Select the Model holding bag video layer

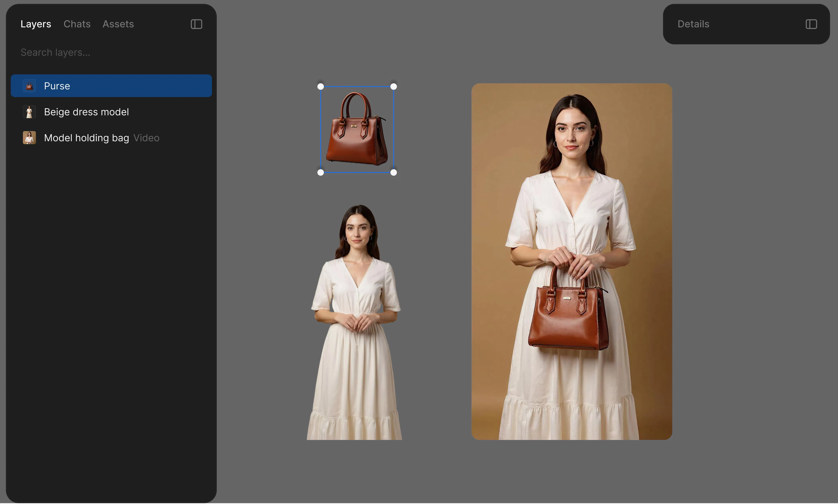tap(111, 138)
